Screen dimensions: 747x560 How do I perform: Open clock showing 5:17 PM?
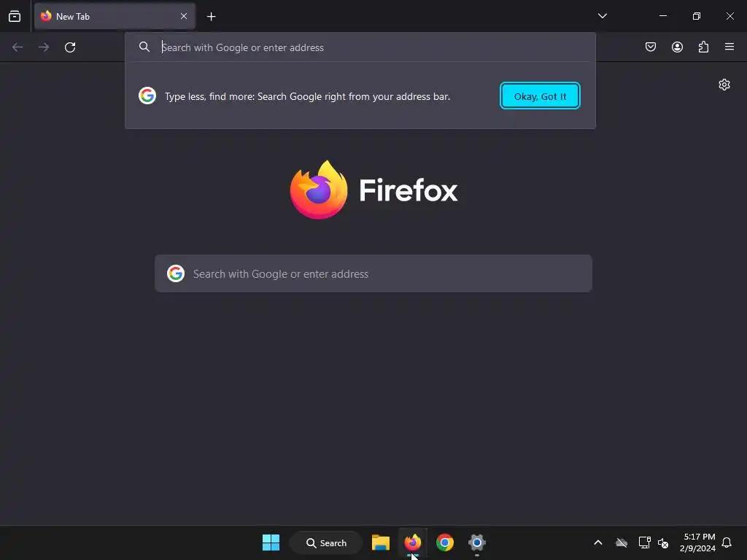pyautogui.click(x=698, y=542)
